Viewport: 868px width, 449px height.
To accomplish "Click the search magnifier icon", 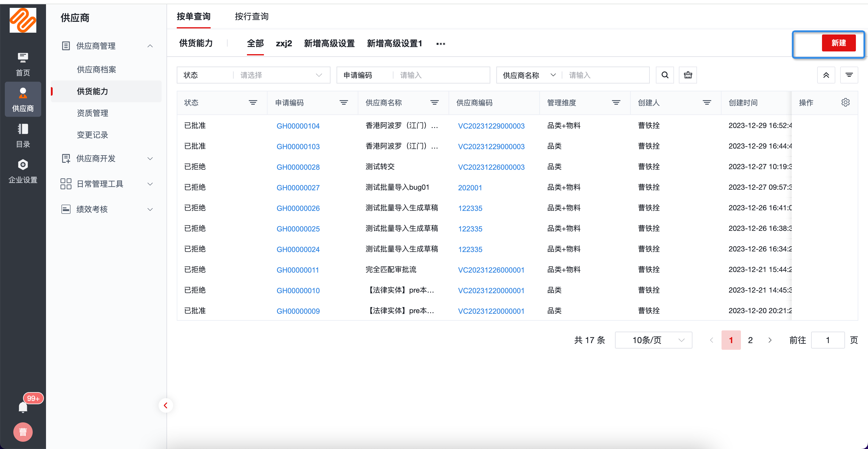I will coord(665,75).
